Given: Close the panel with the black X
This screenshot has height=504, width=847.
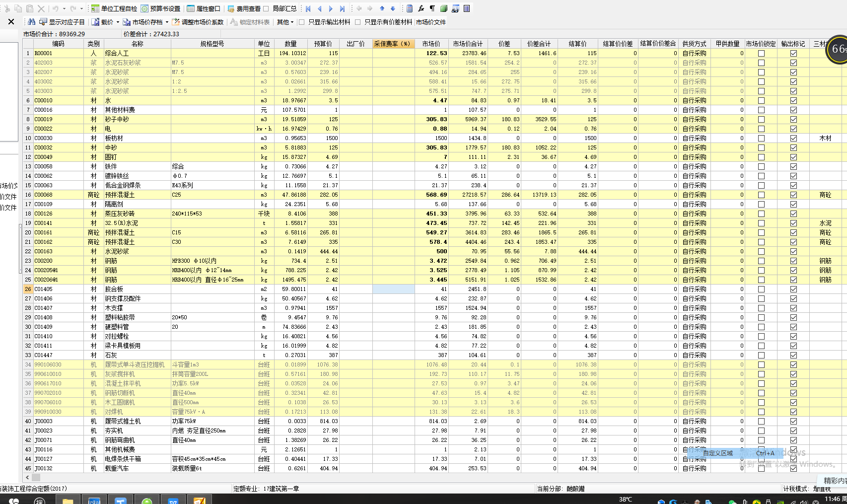Looking at the screenshot, I should 11,21.
